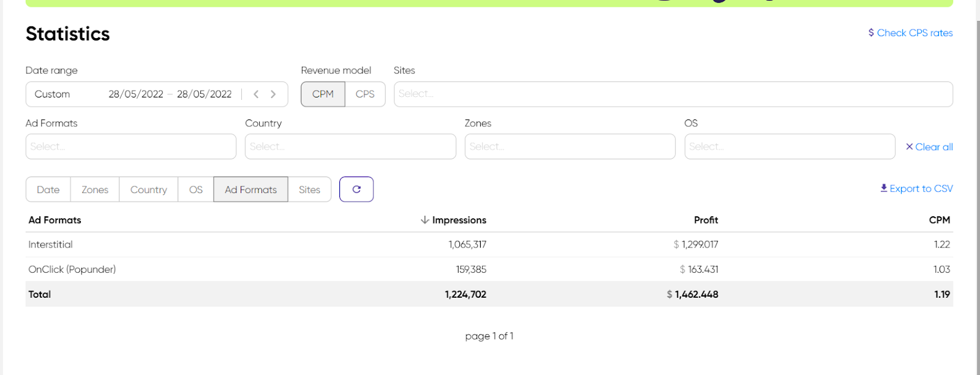Screen dimensions: 980x375
Task: Select the Sites grouping tab
Action: coord(309,190)
